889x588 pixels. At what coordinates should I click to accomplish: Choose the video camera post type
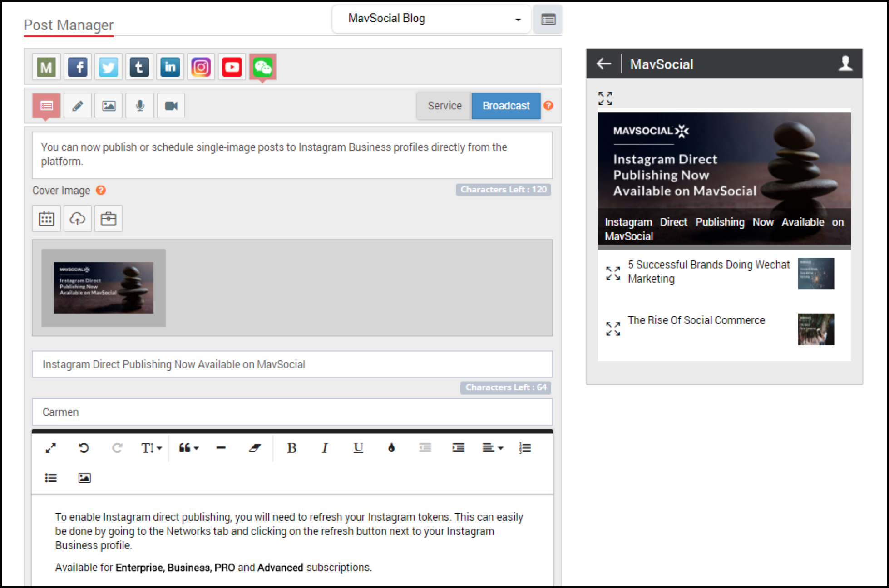pyautogui.click(x=171, y=106)
